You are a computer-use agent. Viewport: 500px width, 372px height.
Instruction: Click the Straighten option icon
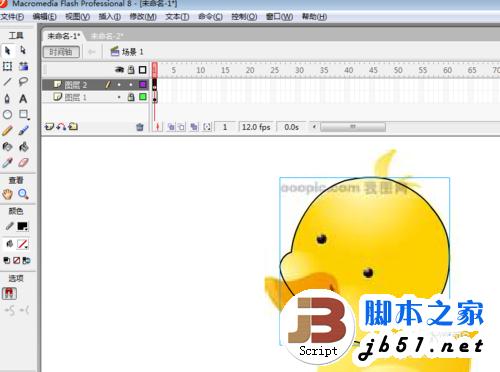pos(24,311)
